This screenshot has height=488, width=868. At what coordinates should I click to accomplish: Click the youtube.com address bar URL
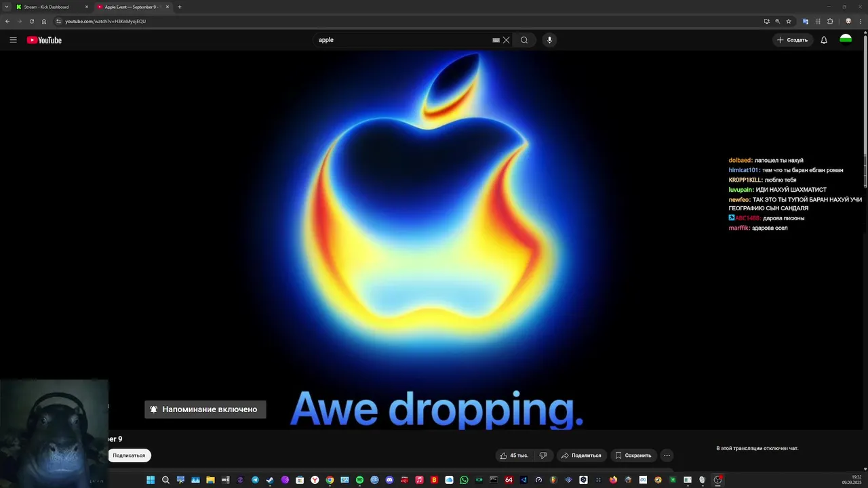click(x=105, y=21)
